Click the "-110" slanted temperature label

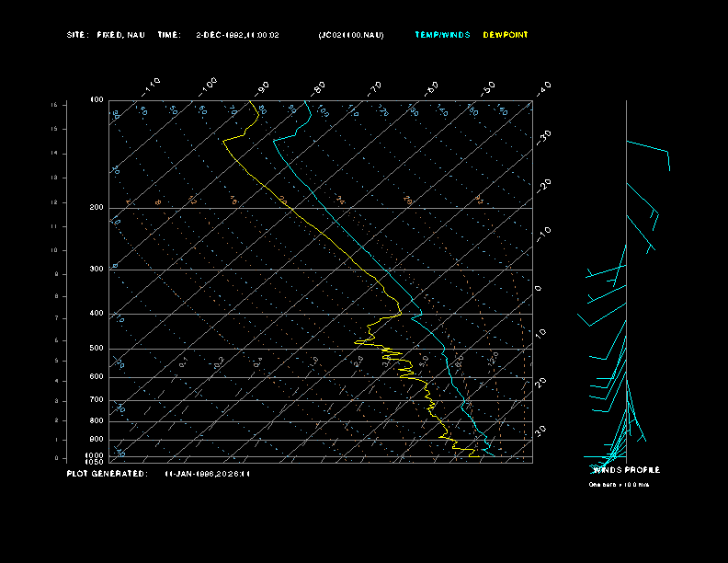pos(151,87)
